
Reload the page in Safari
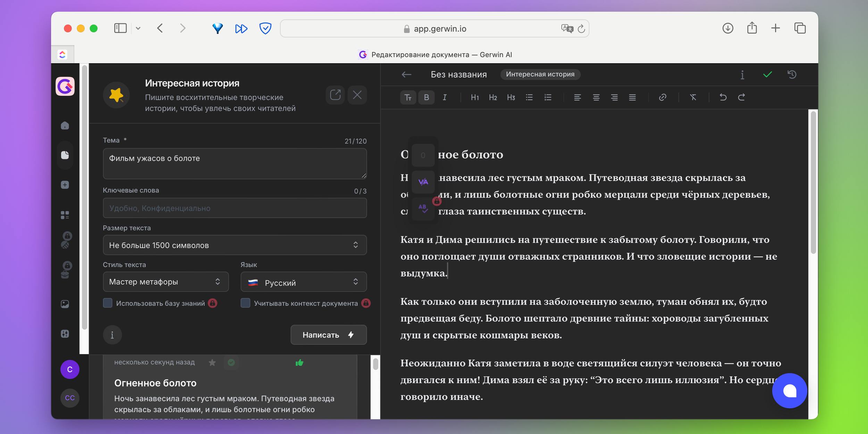tap(581, 29)
